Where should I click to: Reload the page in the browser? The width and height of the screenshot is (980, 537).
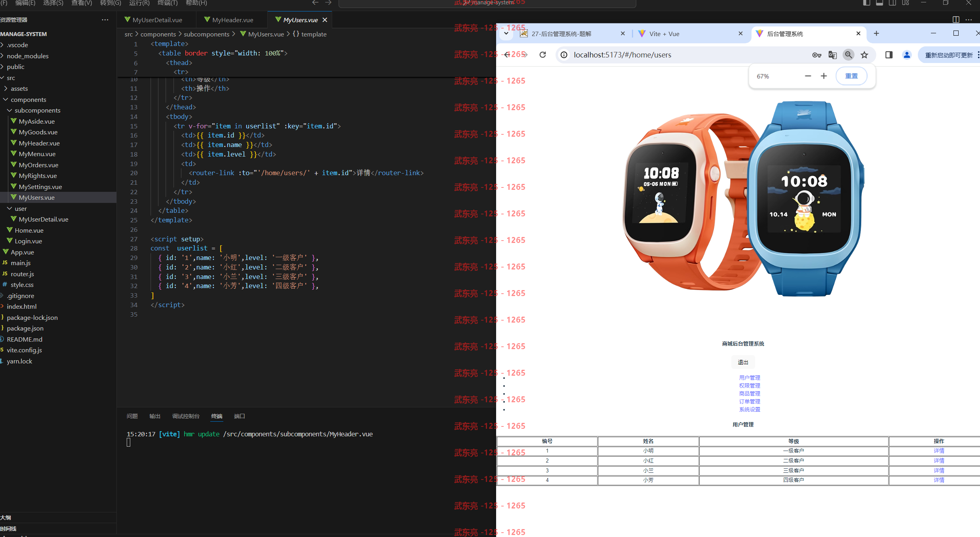tap(542, 55)
